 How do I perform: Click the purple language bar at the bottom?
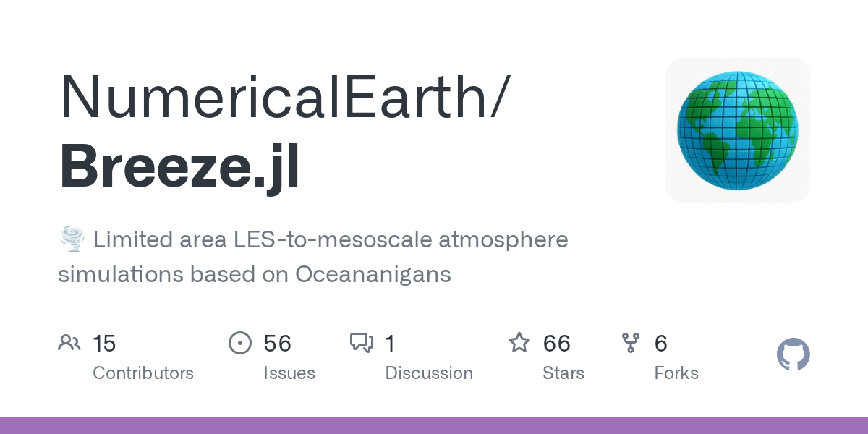pyautogui.click(x=434, y=425)
